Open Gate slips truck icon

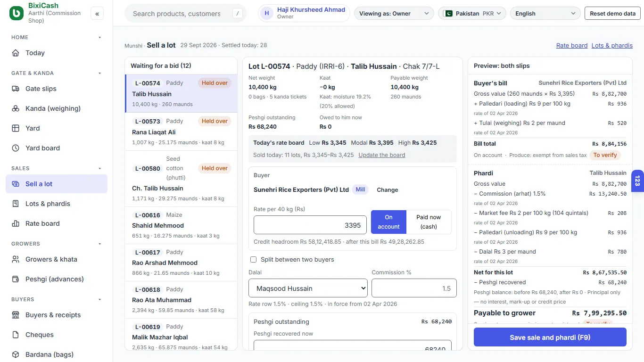16,89
